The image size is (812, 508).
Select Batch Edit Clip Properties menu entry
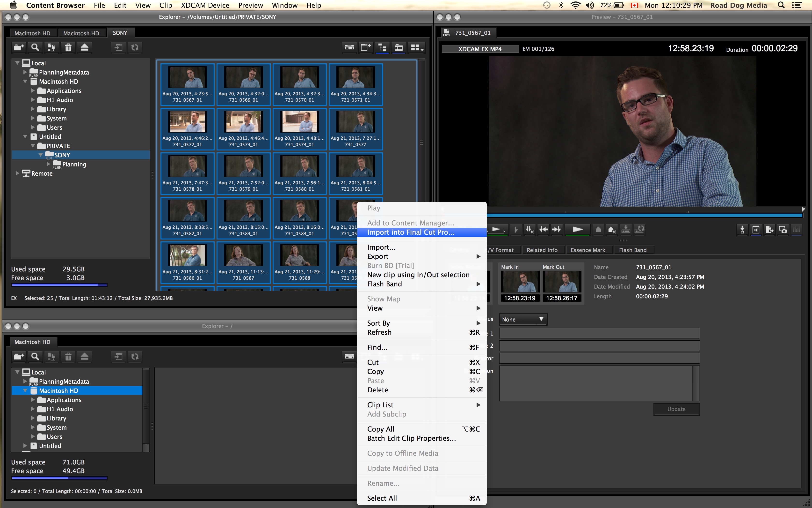pos(422,438)
